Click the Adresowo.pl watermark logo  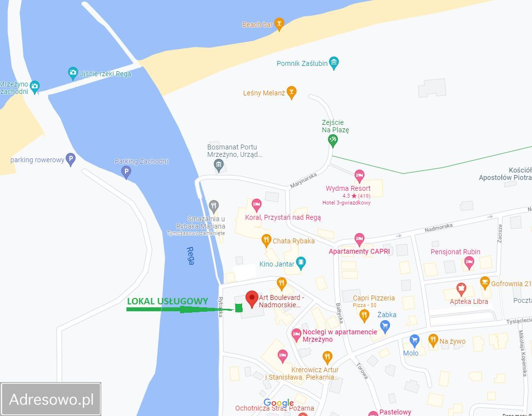point(51,399)
